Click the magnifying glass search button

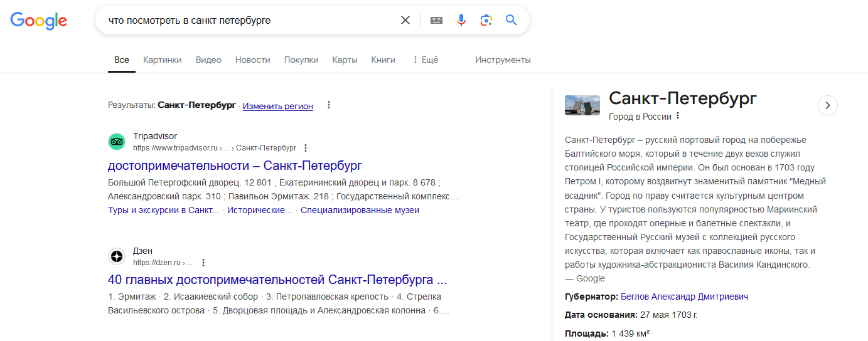click(x=512, y=20)
